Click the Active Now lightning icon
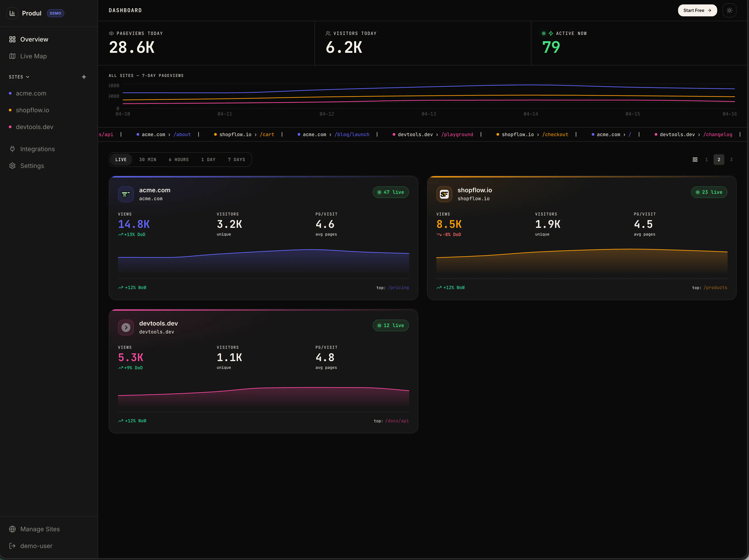The image size is (749, 560). point(551,34)
